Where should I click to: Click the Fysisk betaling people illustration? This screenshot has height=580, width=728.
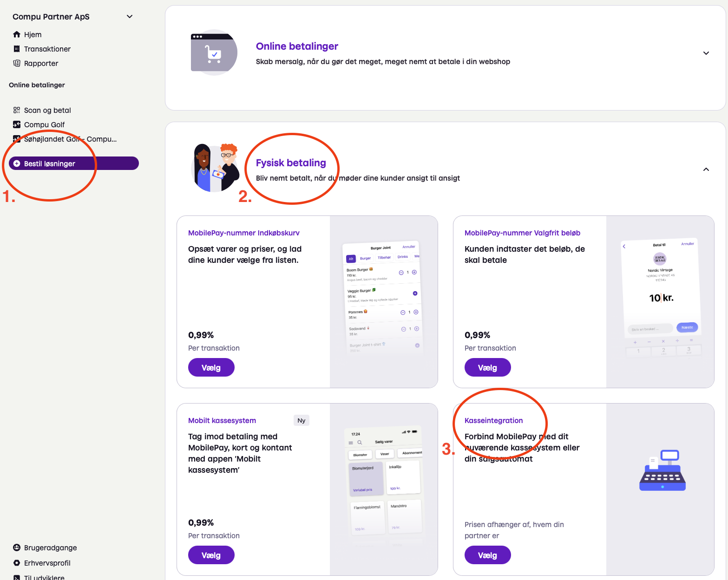tap(215, 168)
